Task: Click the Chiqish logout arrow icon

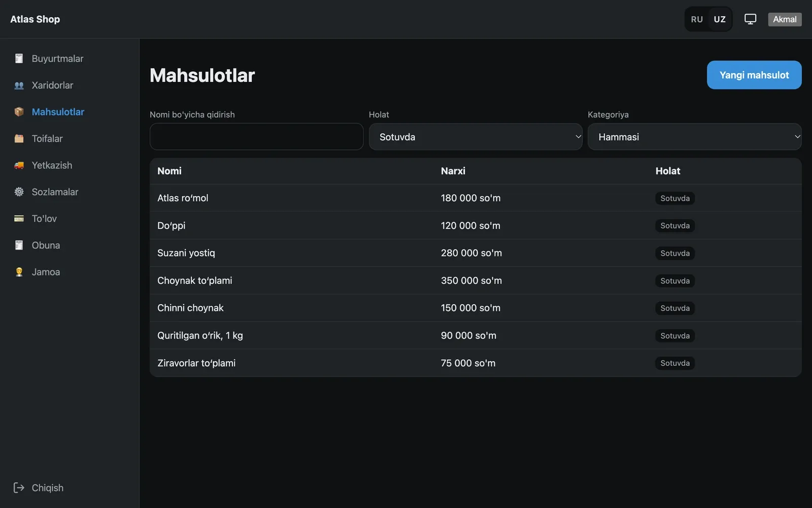Action: 19,488
